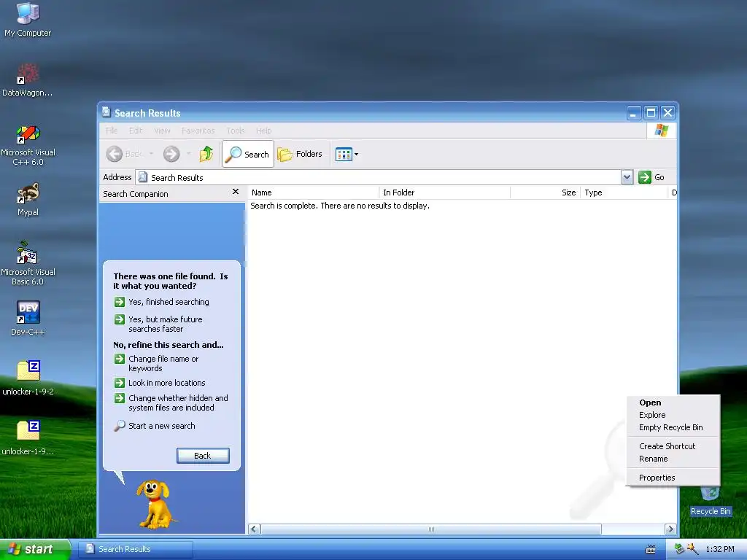Screen dimensions: 747x560
Task: Click the Back button in Search Companion
Action: (203, 456)
